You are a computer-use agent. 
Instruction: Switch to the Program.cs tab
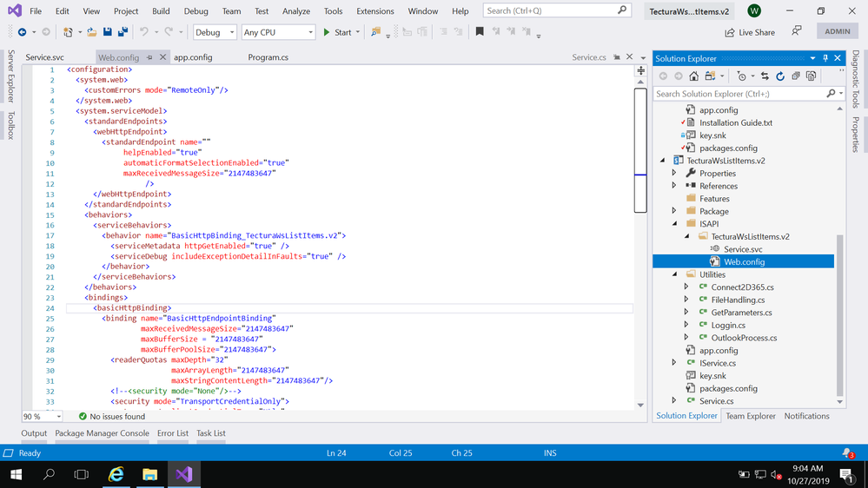tap(268, 57)
